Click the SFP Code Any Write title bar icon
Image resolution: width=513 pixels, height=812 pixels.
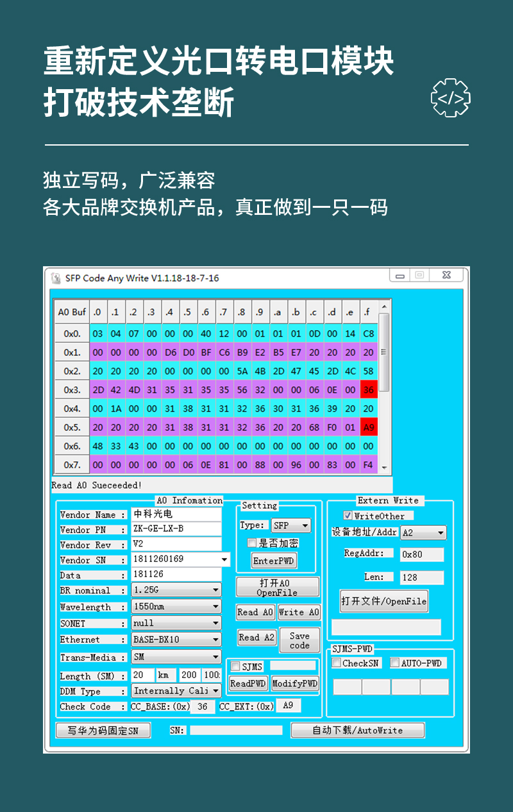56,278
